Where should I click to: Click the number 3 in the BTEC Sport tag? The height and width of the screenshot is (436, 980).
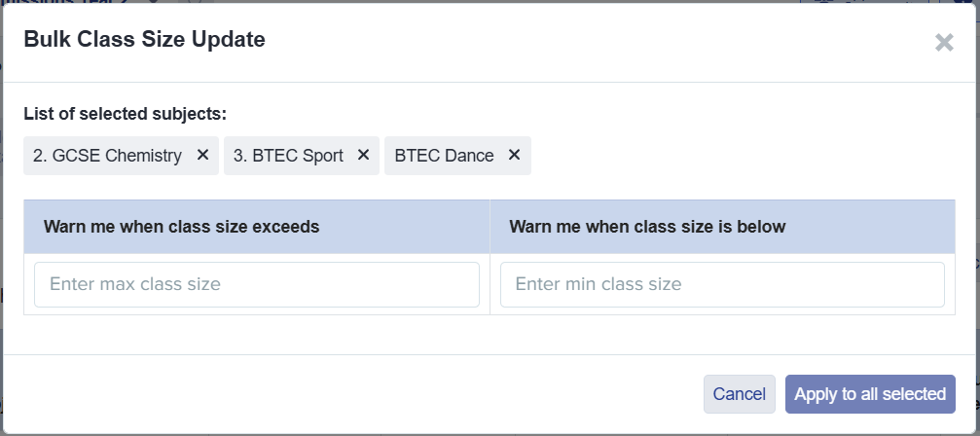pos(238,156)
